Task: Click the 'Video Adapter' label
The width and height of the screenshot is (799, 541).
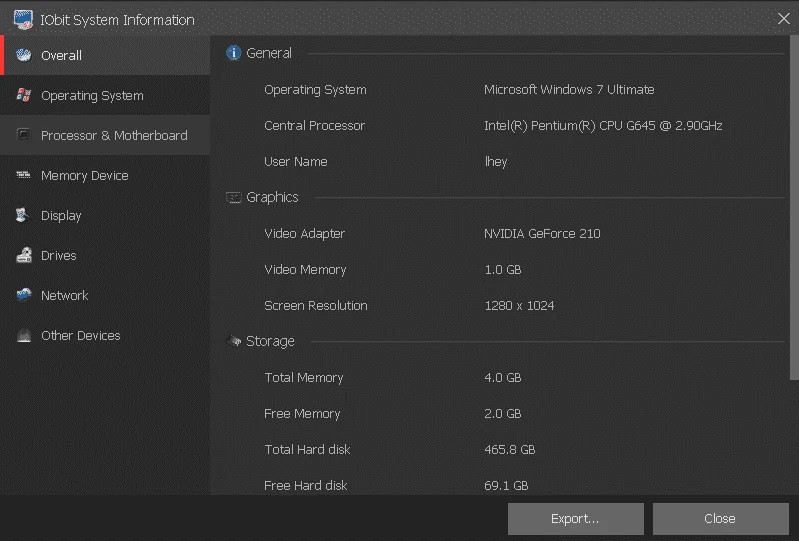Action: (x=304, y=234)
